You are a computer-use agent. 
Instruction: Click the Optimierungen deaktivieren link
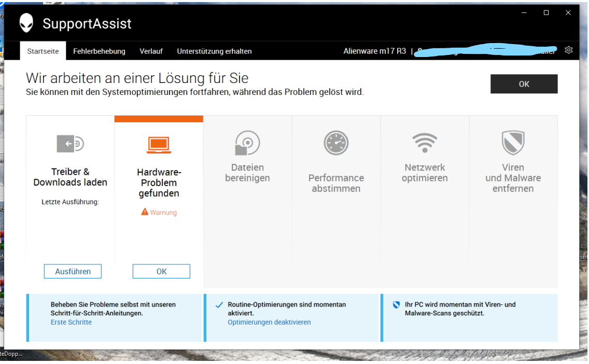click(x=269, y=322)
